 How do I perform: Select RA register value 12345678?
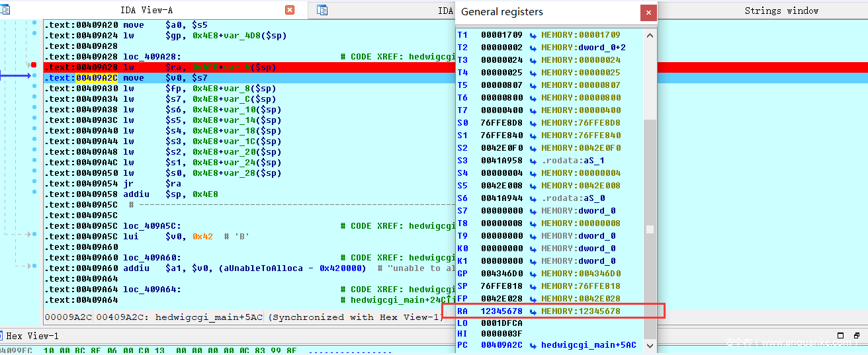(501, 311)
